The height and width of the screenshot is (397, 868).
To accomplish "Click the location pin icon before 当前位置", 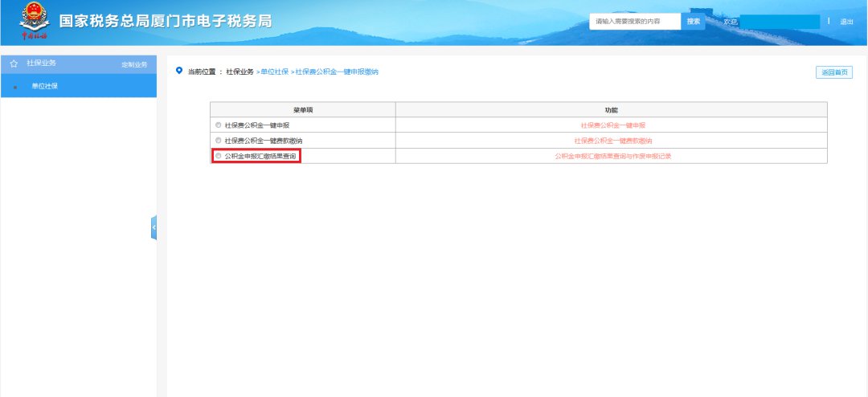I will pyautogui.click(x=178, y=71).
